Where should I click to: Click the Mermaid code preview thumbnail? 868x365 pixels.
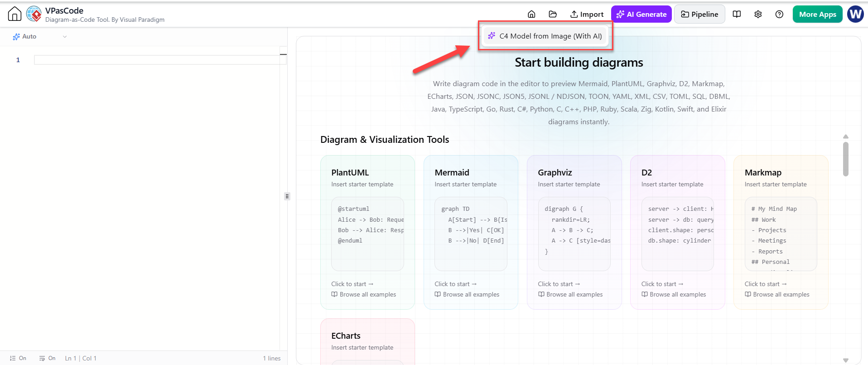pyautogui.click(x=471, y=234)
